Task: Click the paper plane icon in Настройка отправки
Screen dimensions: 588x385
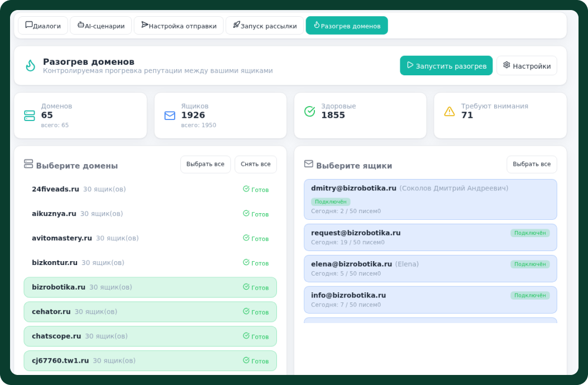Action: 145,25
